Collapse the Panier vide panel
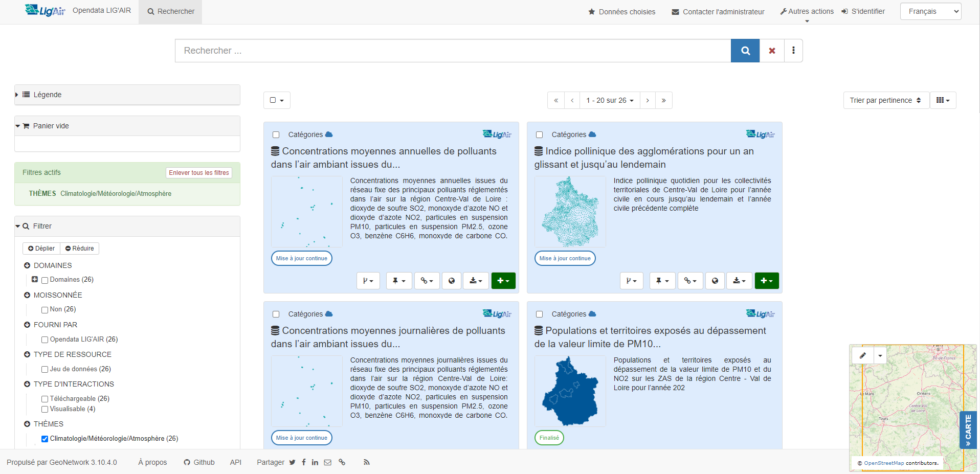Viewport: 980px width, 474px height. 127,126
